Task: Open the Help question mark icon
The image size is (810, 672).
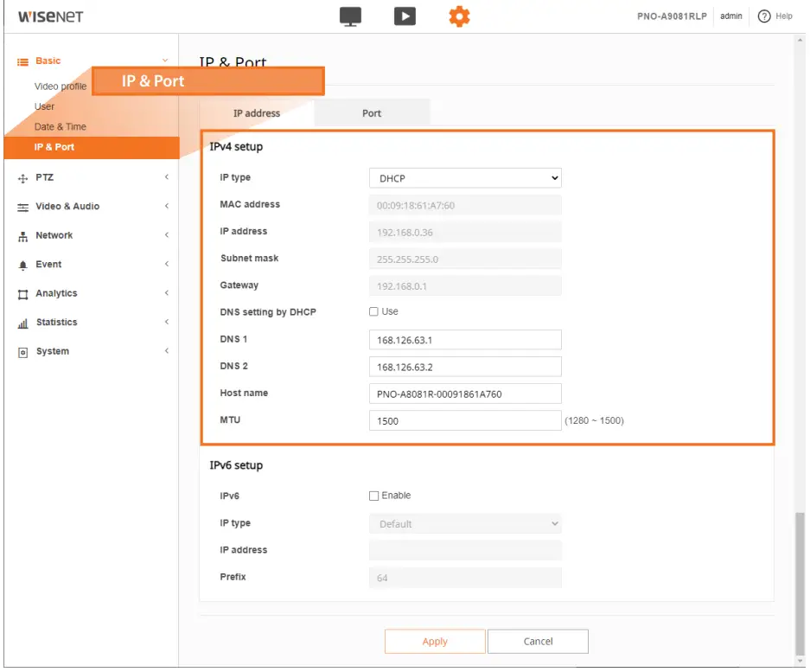Action: tap(764, 16)
